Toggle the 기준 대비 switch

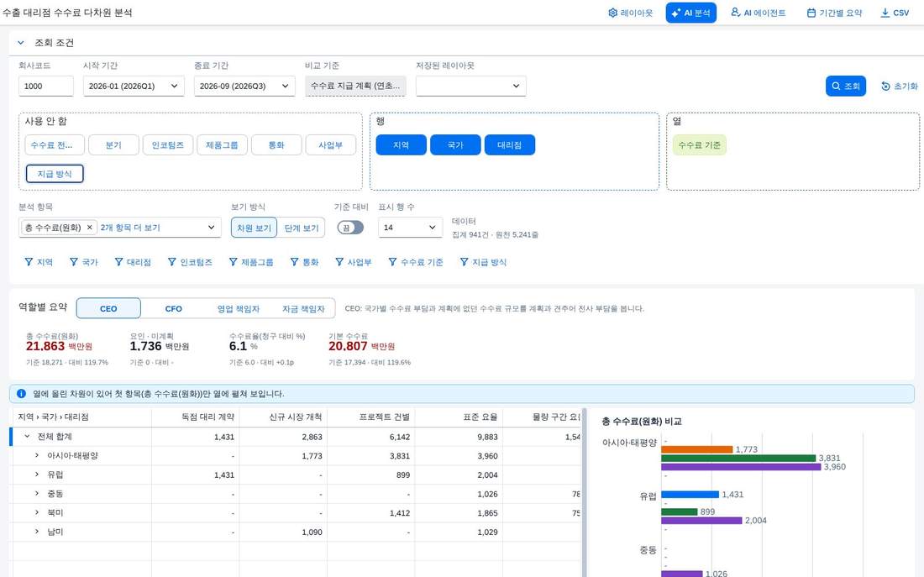[x=350, y=228]
